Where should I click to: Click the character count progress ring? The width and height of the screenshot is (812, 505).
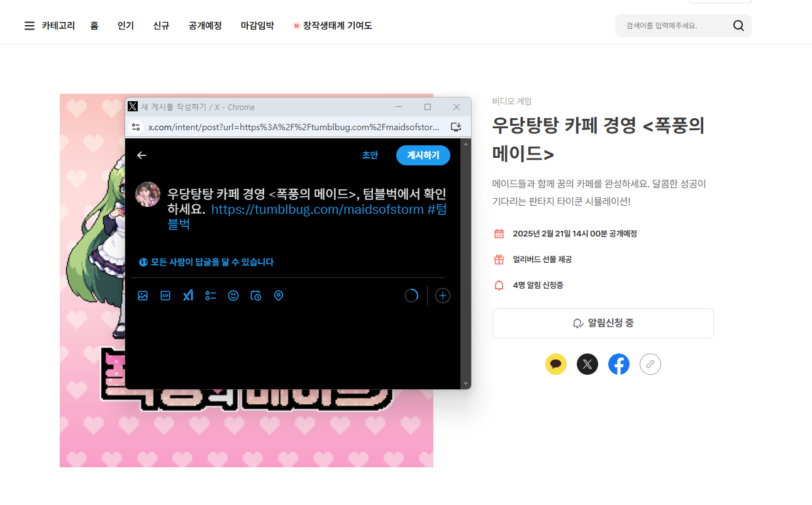click(411, 296)
